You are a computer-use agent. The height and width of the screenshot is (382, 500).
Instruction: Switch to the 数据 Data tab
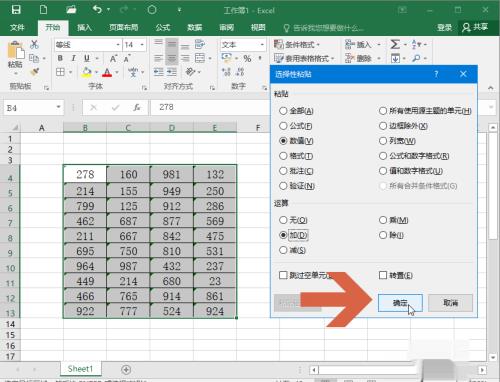pyautogui.click(x=195, y=27)
